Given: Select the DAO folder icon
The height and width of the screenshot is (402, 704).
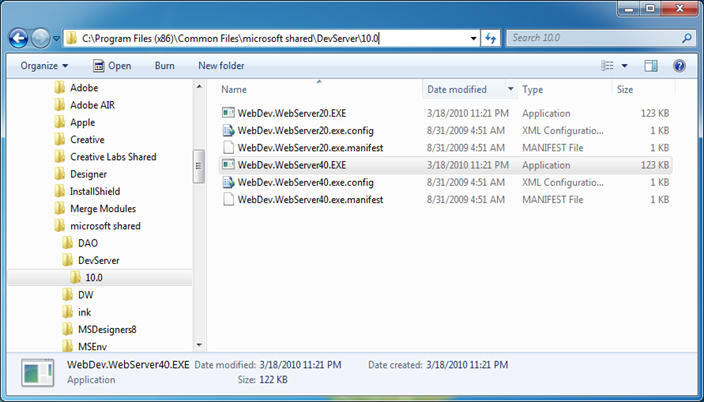Looking at the screenshot, I should pos(67,243).
